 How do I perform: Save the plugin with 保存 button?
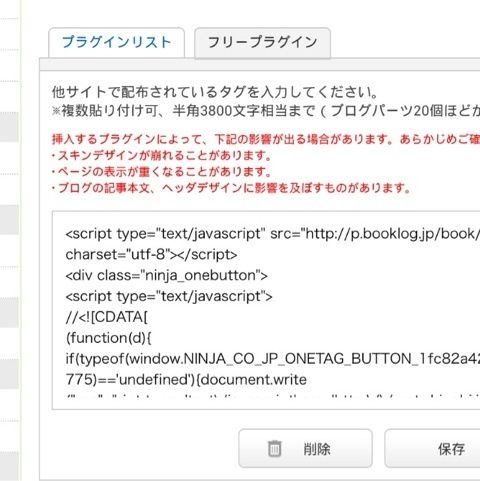coord(432,449)
